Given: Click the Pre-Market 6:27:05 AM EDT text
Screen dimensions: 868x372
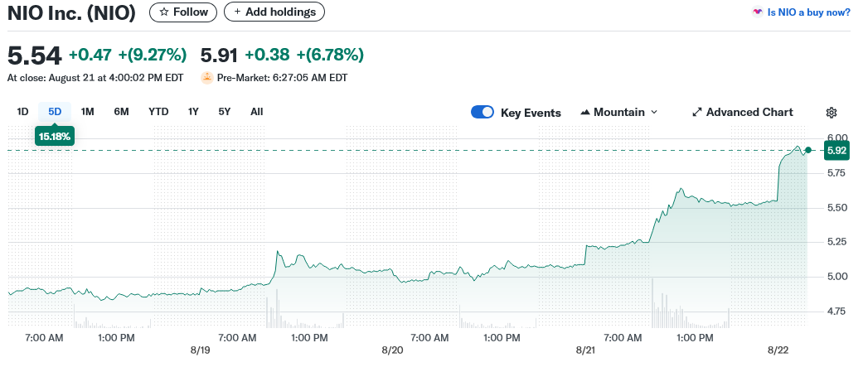Looking at the screenshot, I should point(283,78).
